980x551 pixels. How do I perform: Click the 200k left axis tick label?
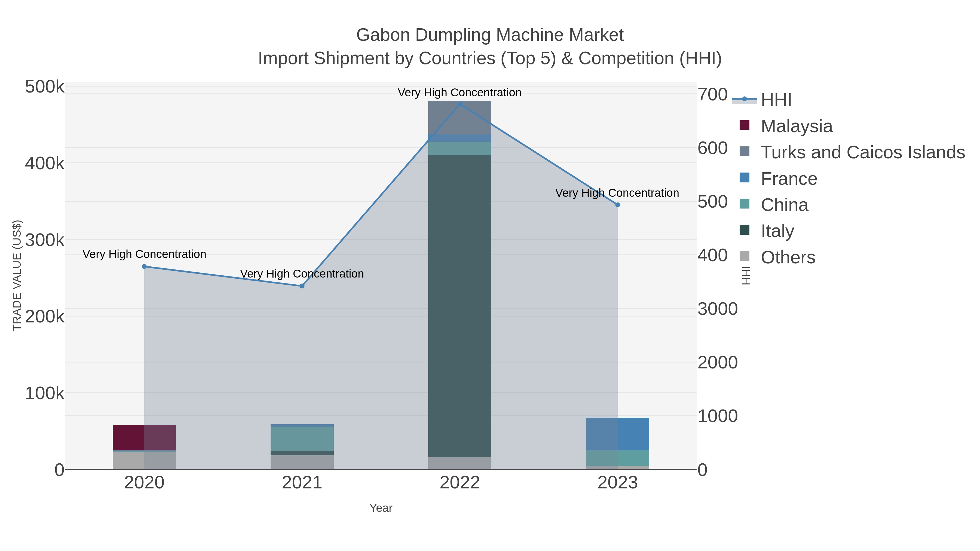click(45, 316)
